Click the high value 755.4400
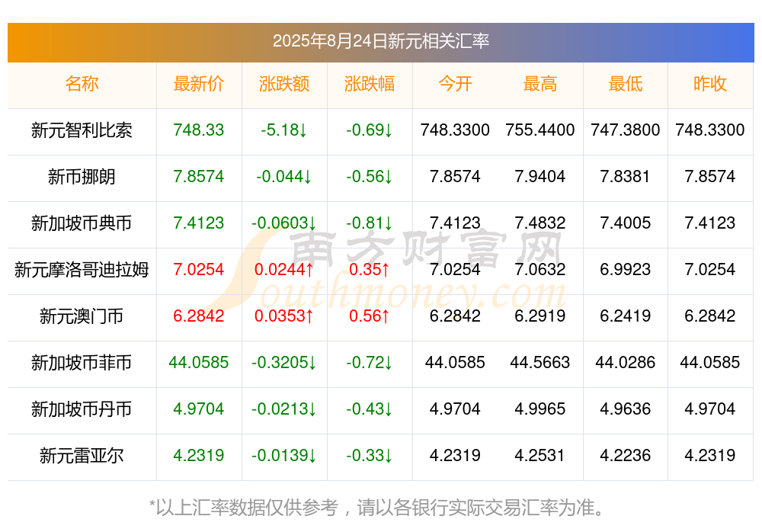Viewport: 762px width, 532px height. tap(540, 130)
